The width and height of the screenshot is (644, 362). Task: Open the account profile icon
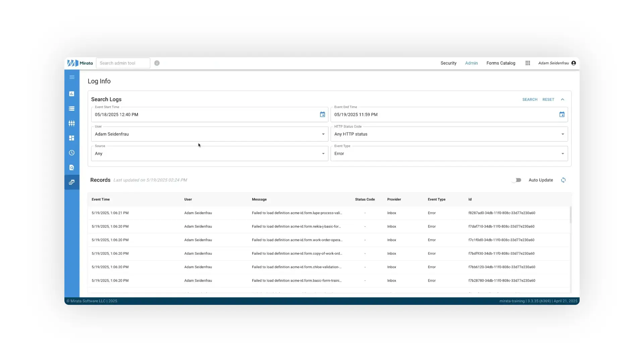[x=574, y=63]
